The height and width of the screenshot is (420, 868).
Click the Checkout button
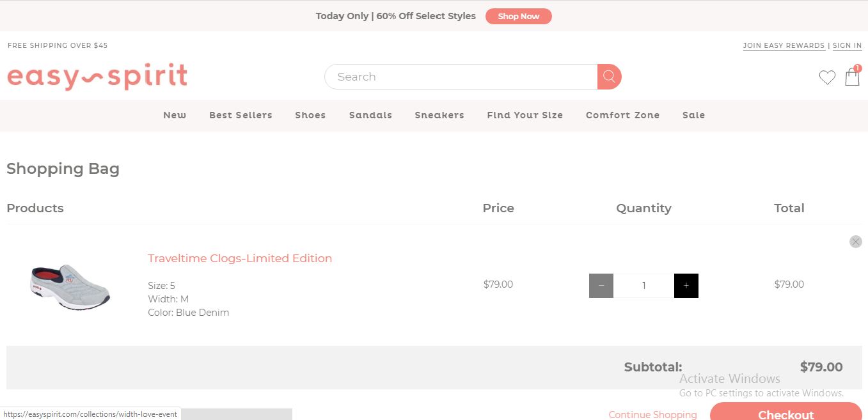(x=786, y=411)
